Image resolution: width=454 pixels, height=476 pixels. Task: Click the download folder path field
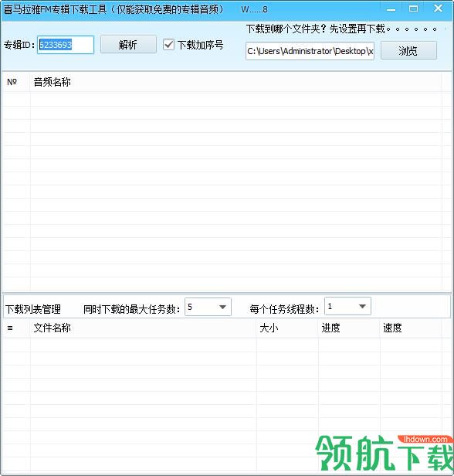pyautogui.click(x=310, y=51)
